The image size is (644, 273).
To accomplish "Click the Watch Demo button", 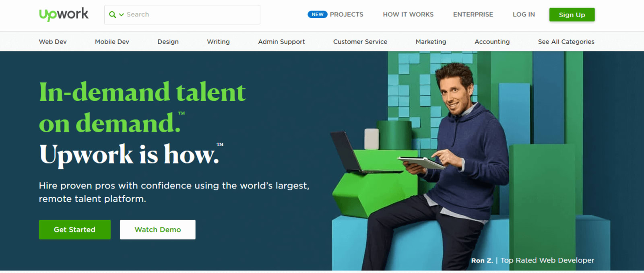I will tap(158, 230).
